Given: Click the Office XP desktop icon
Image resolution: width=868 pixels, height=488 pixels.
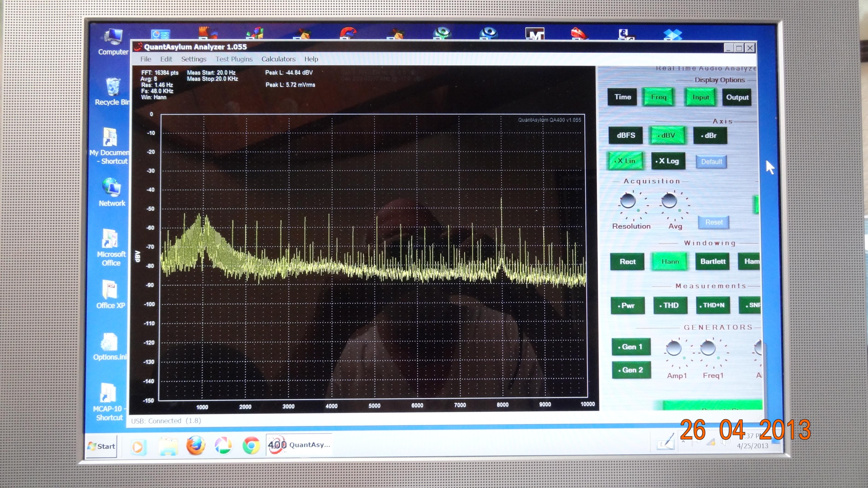Looking at the screenshot, I should (x=110, y=294).
